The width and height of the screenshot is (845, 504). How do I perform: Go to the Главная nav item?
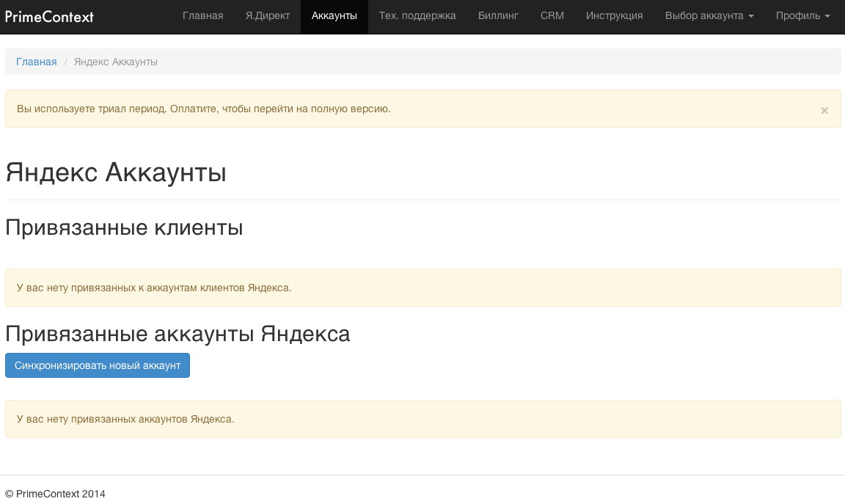click(202, 16)
